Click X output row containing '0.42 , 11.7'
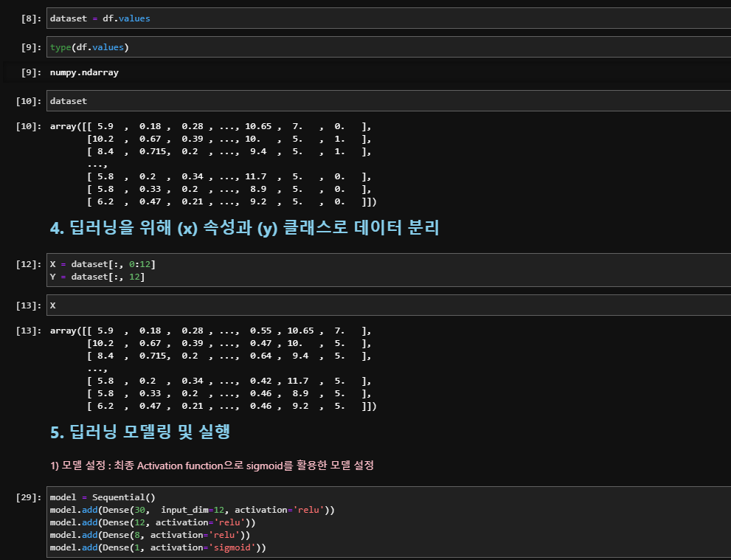The width and height of the screenshot is (731, 560). [229, 381]
